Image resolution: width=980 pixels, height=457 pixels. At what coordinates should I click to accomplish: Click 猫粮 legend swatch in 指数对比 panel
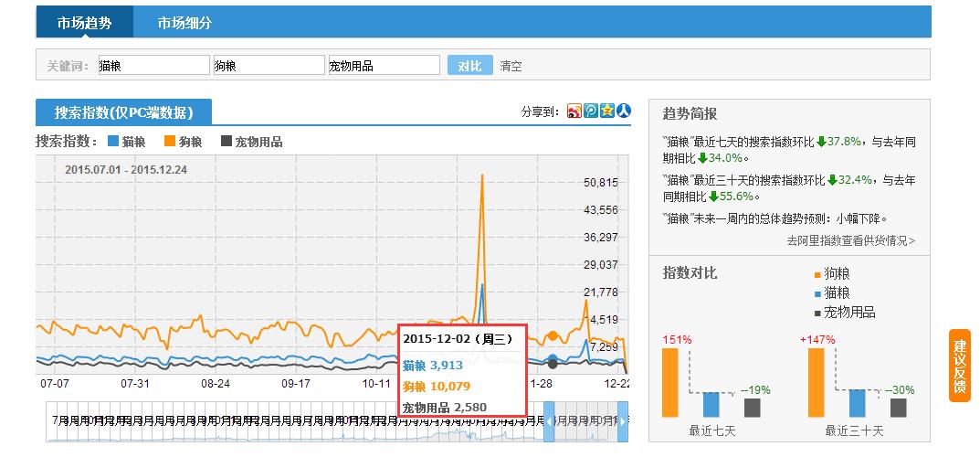pos(817,293)
